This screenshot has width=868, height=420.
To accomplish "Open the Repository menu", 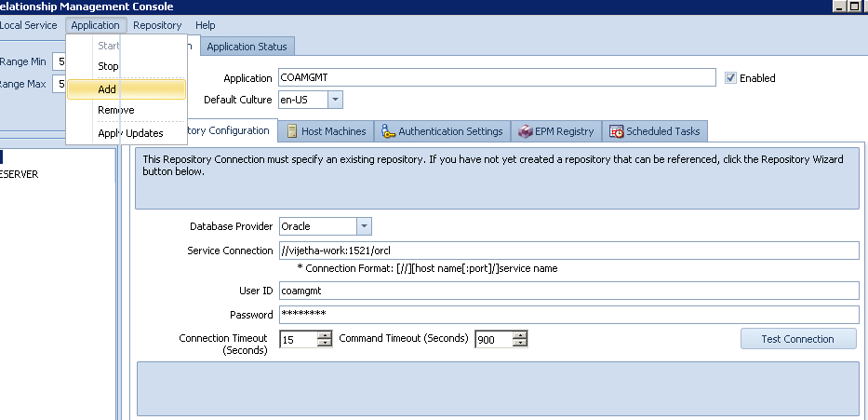I will click(157, 25).
